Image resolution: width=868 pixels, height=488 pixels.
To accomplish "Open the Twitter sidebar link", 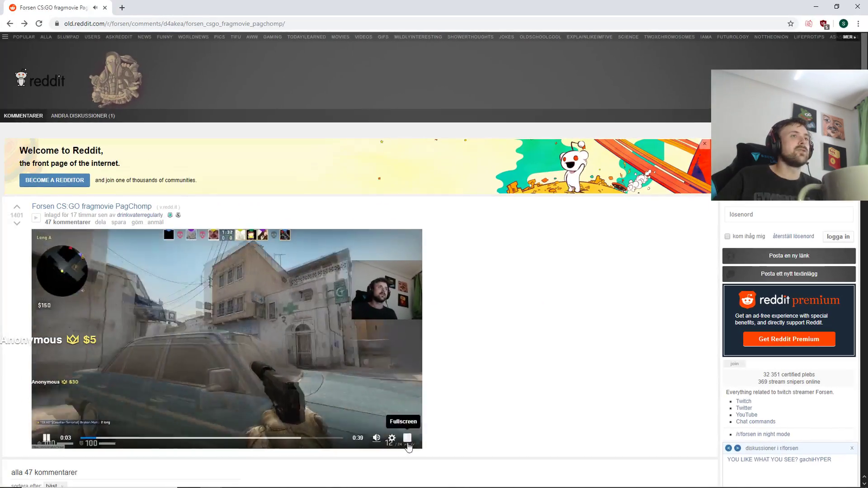I will [744, 408].
